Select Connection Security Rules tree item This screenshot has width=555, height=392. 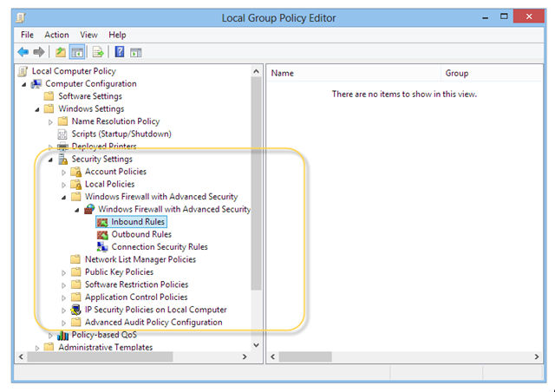pos(160,247)
